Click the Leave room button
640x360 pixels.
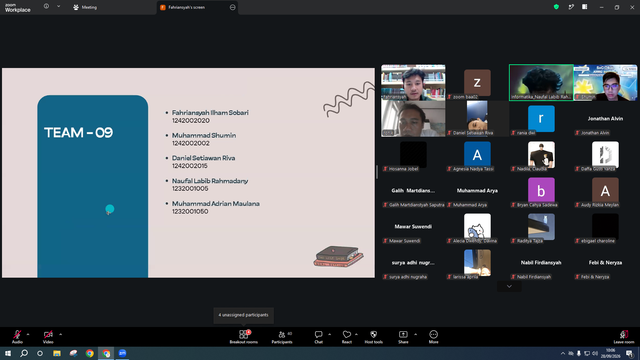pyautogui.click(x=624, y=337)
